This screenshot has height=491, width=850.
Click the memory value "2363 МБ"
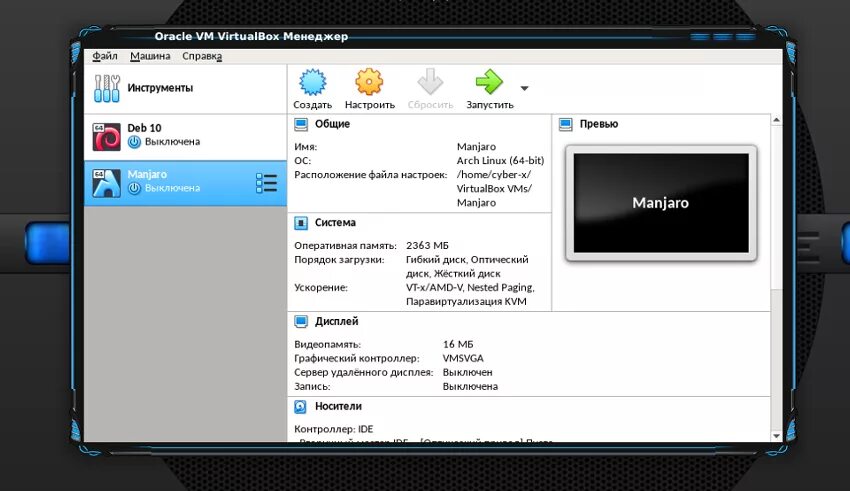pos(427,246)
